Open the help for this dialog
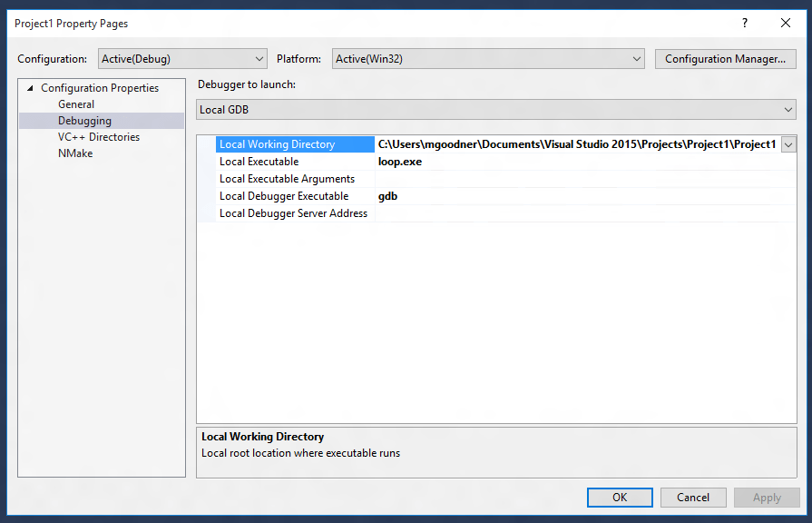The height and width of the screenshot is (523, 812). (744, 24)
